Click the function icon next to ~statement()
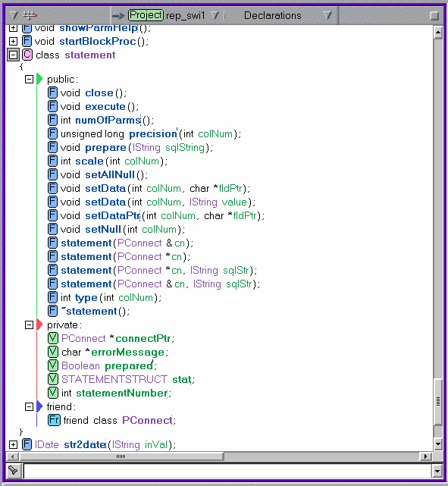Image resolution: width=448 pixels, height=486 pixels. (52, 311)
